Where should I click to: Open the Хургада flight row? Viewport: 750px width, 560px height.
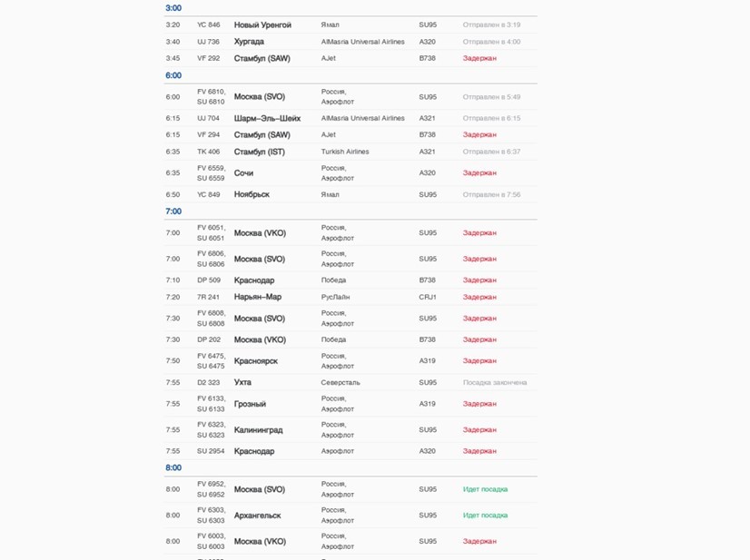tap(249, 42)
